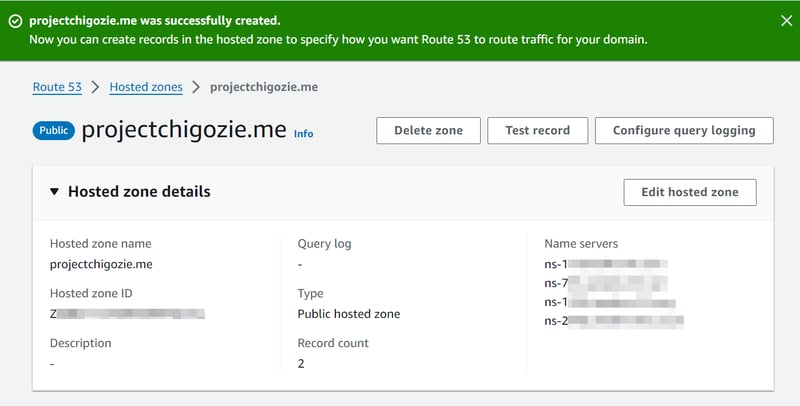Click the success checkmark icon in banner
The image size is (800, 406).
[x=15, y=20]
